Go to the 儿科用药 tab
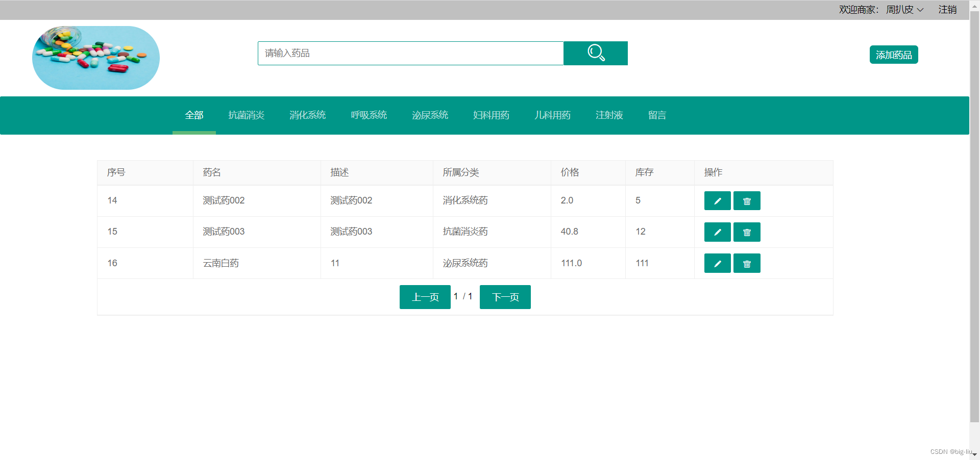The width and height of the screenshot is (980, 460). coord(552,115)
